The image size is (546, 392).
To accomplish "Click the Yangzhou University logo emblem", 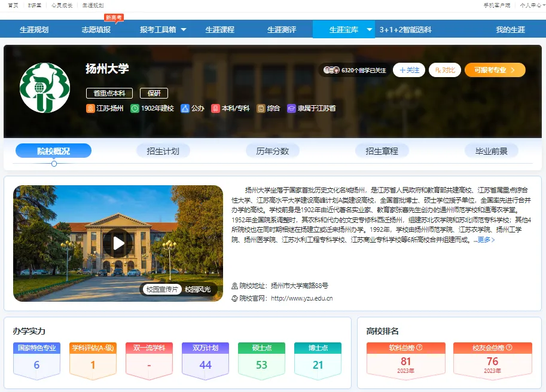I will click(x=45, y=88).
